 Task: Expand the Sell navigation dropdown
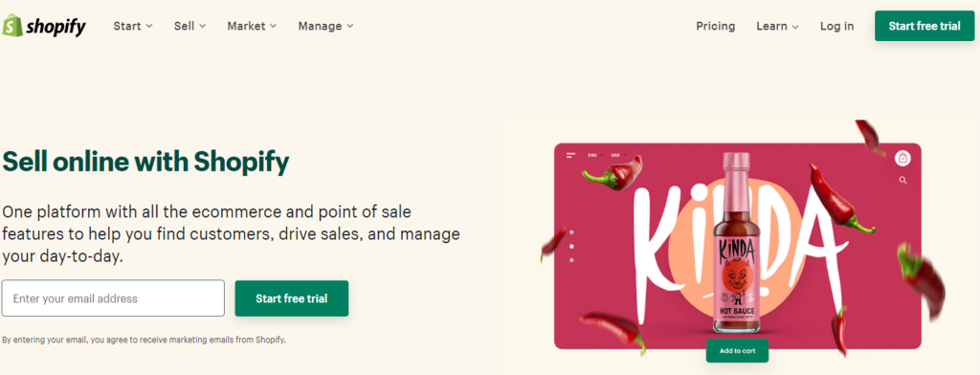click(190, 26)
